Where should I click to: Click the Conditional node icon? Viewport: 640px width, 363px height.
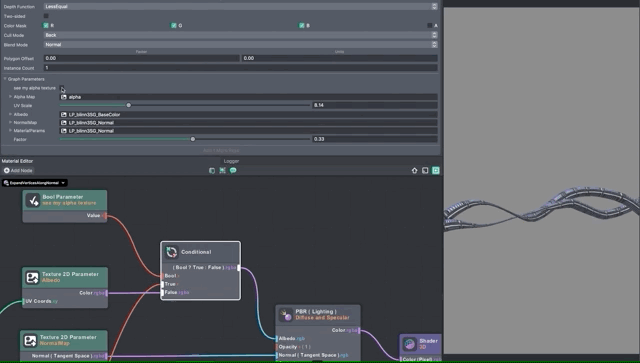click(x=171, y=252)
